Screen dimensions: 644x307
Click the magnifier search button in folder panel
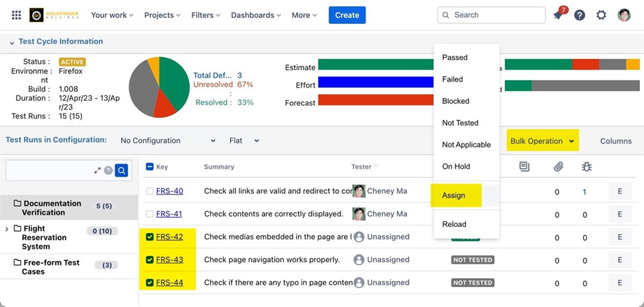click(121, 171)
